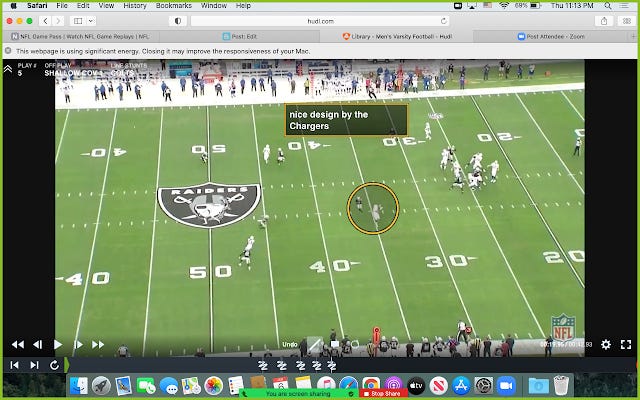Open Trash from the Dock

click(x=562, y=385)
